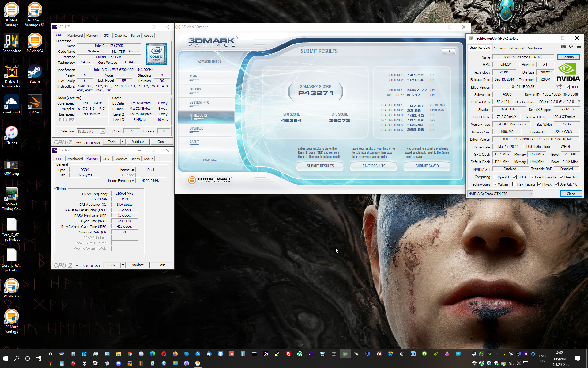Select the iTunes desktop icon
Screen dimensions: 588x368
[x=12, y=135]
